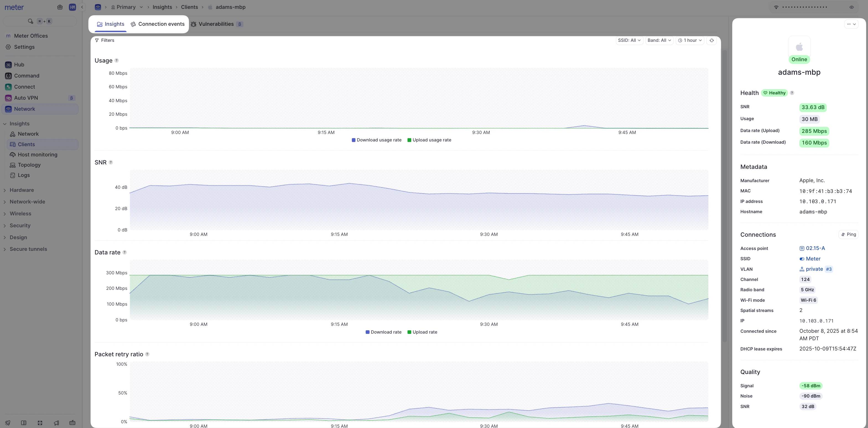The width and height of the screenshot is (868, 428).
Task: Reveal the Wi-Fi password with the eye toggle
Action: point(852,7)
